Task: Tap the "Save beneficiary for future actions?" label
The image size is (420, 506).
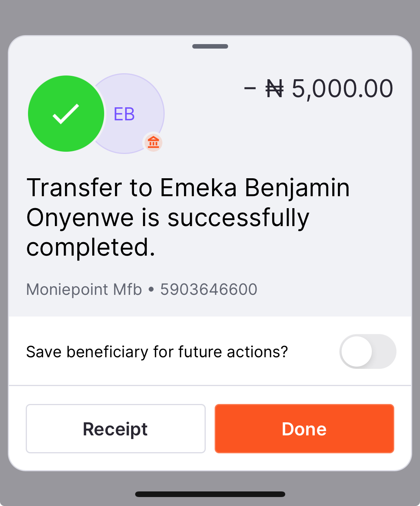Action: click(157, 352)
